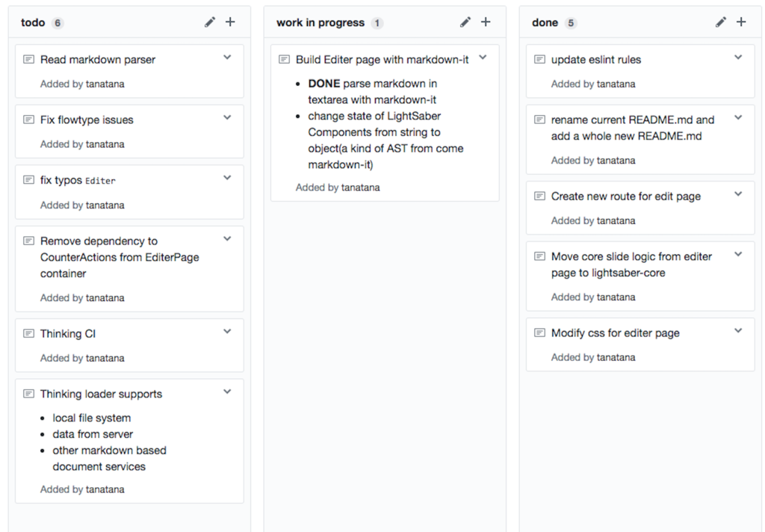Edit the done column with pencil icon

pyautogui.click(x=721, y=22)
